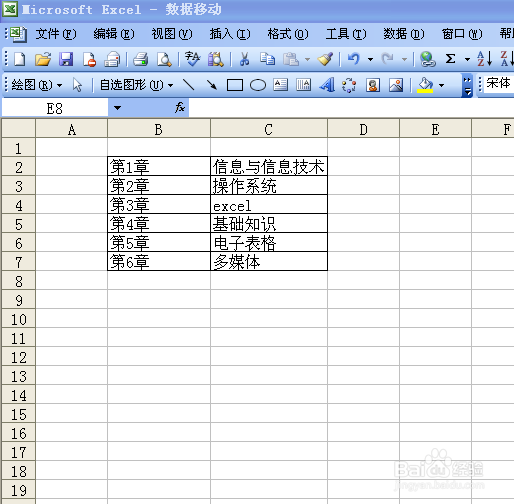Image resolution: width=514 pixels, height=504 pixels.
Task: Expand the Name Box dropdown arrow
Action: click(x=117, y=108)
